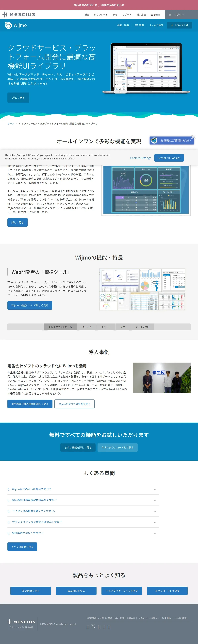
Task: Click 製品情報を見る button
Action: coord(31,591)
